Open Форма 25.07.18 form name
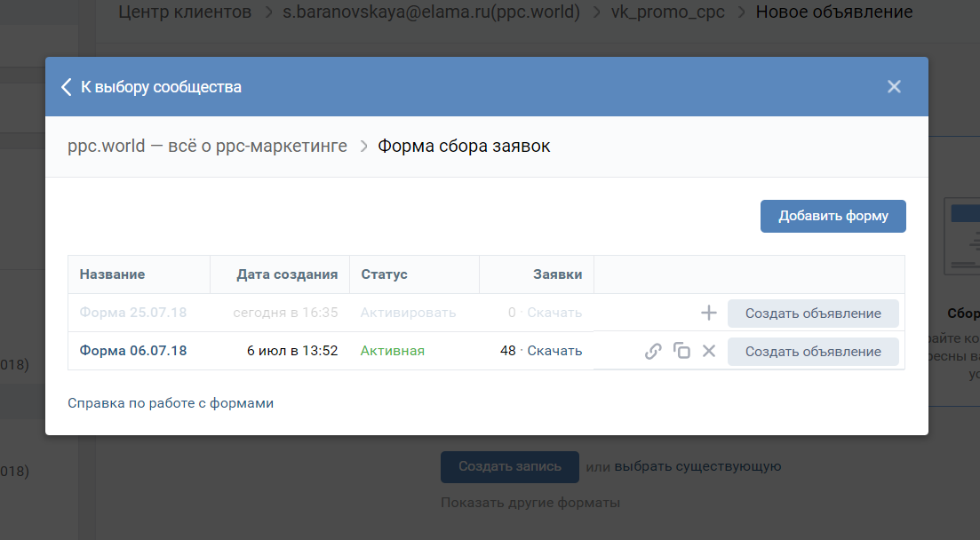Viewport: 980px width, 540px height. (133, 313)
